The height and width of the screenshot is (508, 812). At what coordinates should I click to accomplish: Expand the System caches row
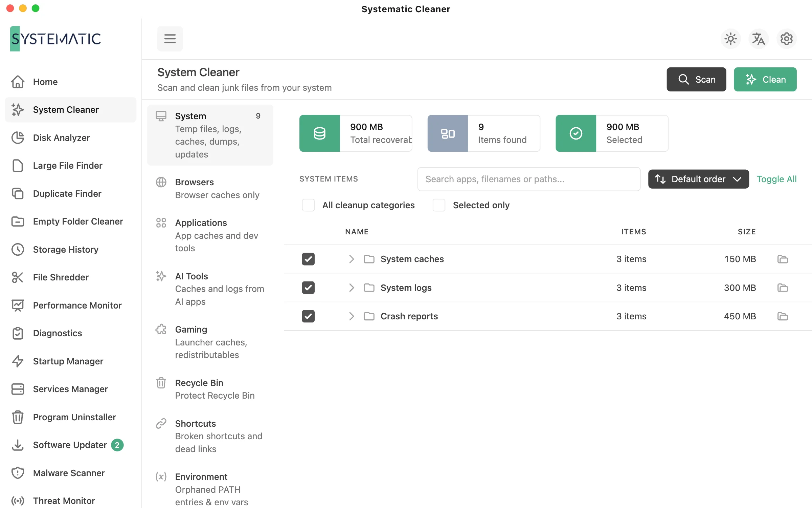coord(352,259)
